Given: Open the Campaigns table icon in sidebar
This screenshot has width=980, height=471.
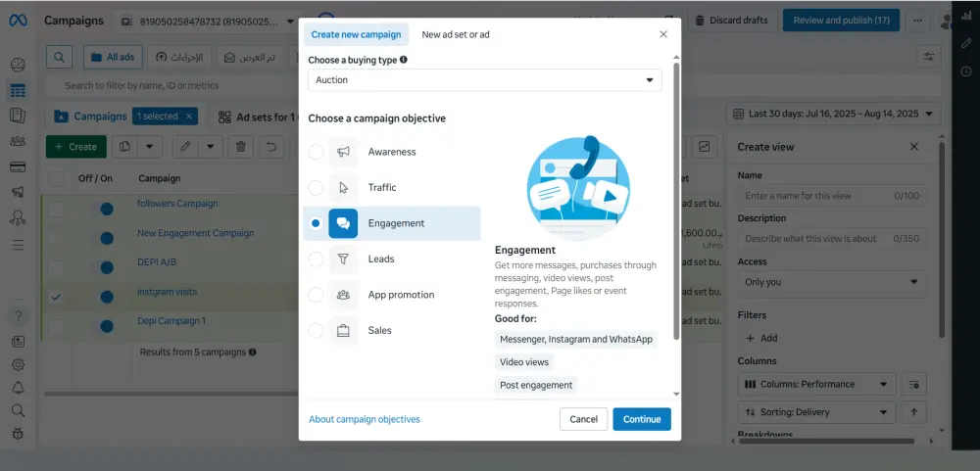Looking at the screenshot, I should 18,90.
